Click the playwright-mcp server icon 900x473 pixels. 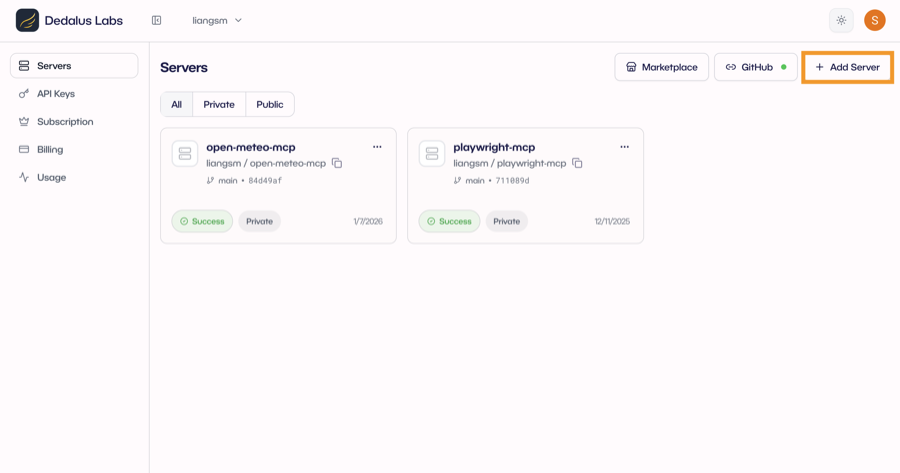[x=432, y=153]
